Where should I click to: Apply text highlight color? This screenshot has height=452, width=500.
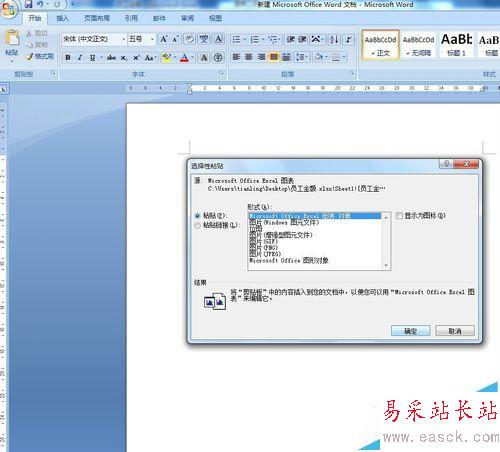(x=166, y=58)
